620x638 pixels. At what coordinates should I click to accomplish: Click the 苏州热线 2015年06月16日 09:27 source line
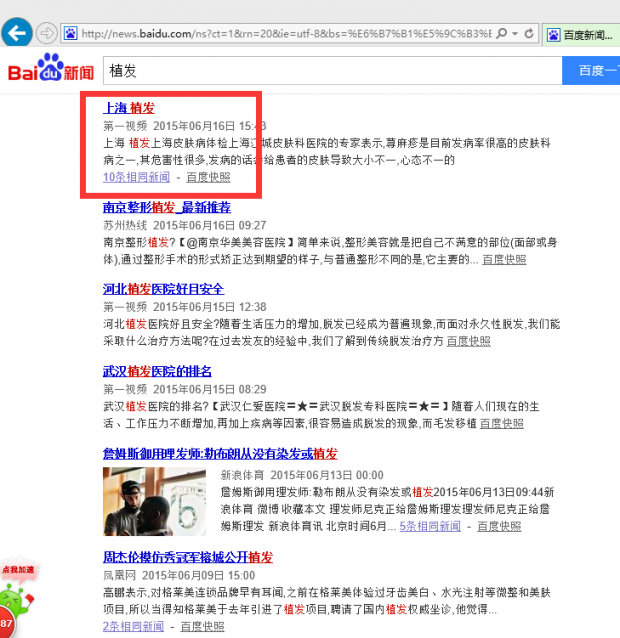click(185, 225)
